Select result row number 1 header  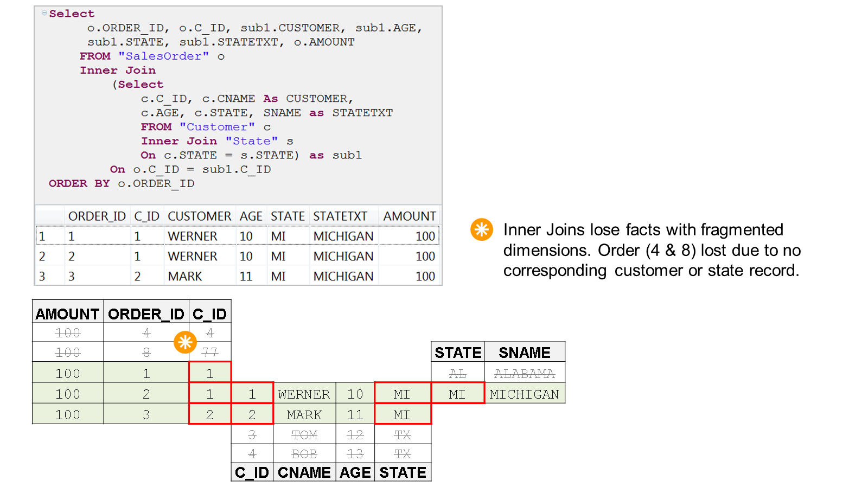[x=43, y=236]
